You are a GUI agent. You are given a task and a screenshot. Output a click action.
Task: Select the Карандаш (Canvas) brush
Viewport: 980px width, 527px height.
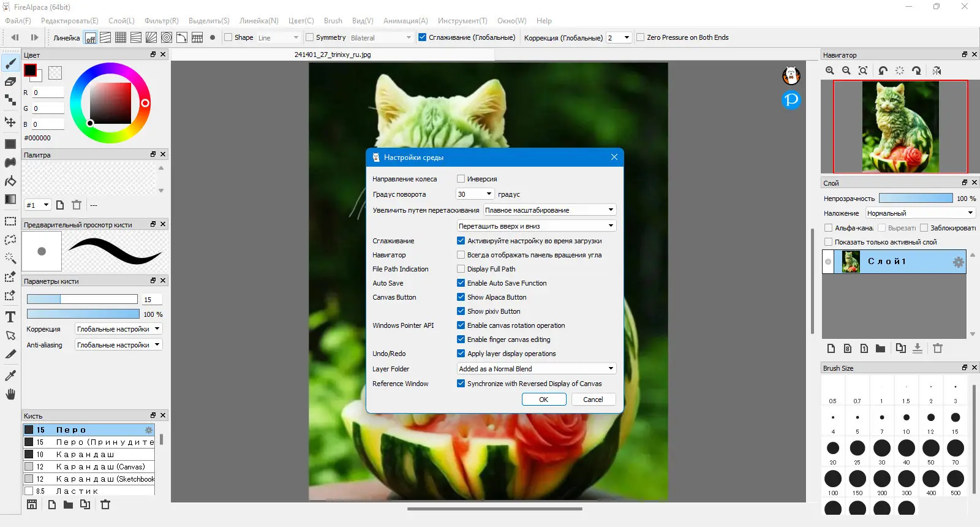(89, 467)
